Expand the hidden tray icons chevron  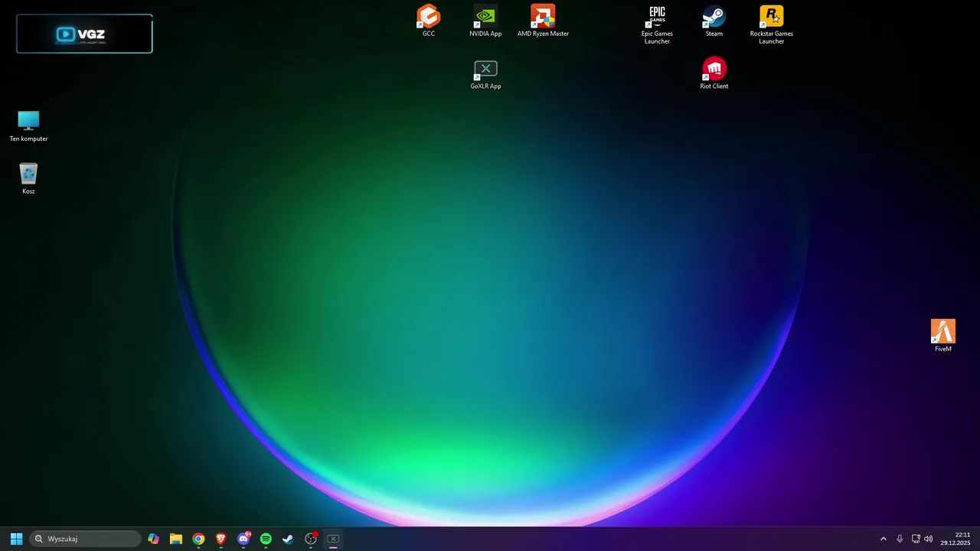pos(883,539)
